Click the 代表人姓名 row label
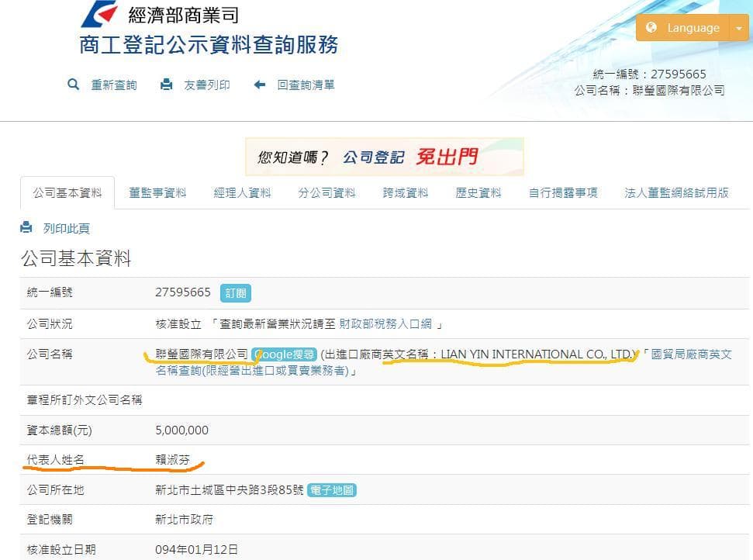This screenshot has width=753, height=560. click(x=56, y=460)
